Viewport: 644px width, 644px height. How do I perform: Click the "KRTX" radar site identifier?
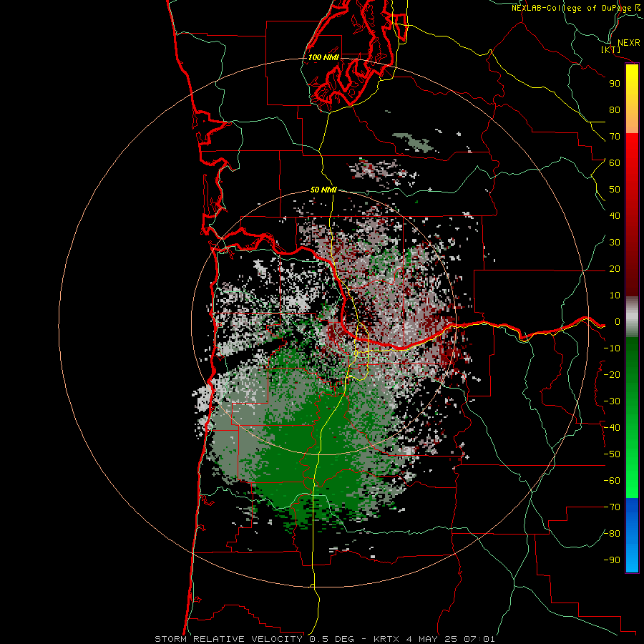(387, 639)
